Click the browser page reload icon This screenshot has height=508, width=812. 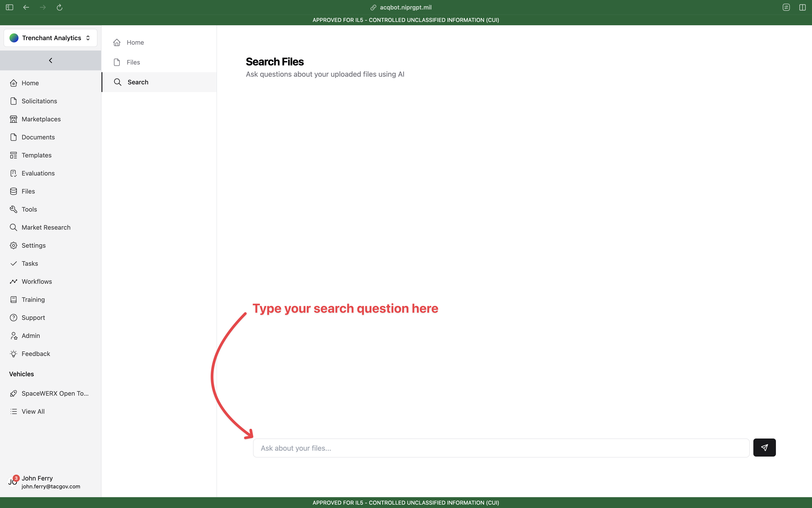pyautogui.click(x=60, y=7)
